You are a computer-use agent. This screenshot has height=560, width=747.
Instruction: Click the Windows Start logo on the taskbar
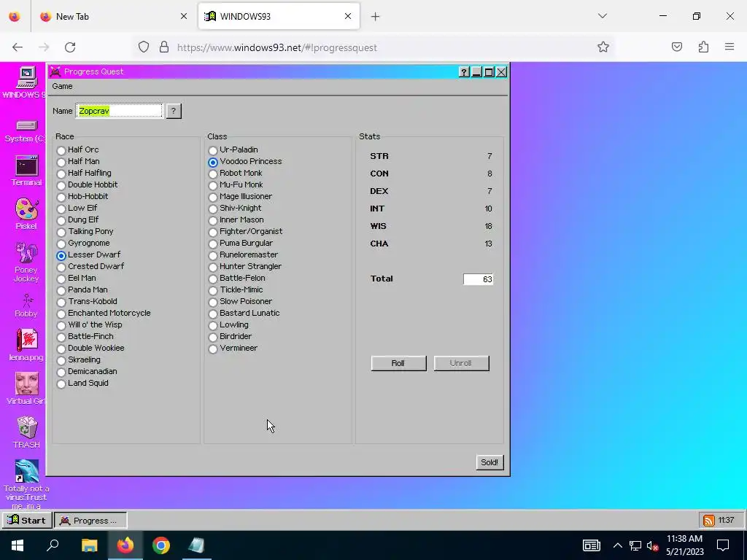click(18, 545)
